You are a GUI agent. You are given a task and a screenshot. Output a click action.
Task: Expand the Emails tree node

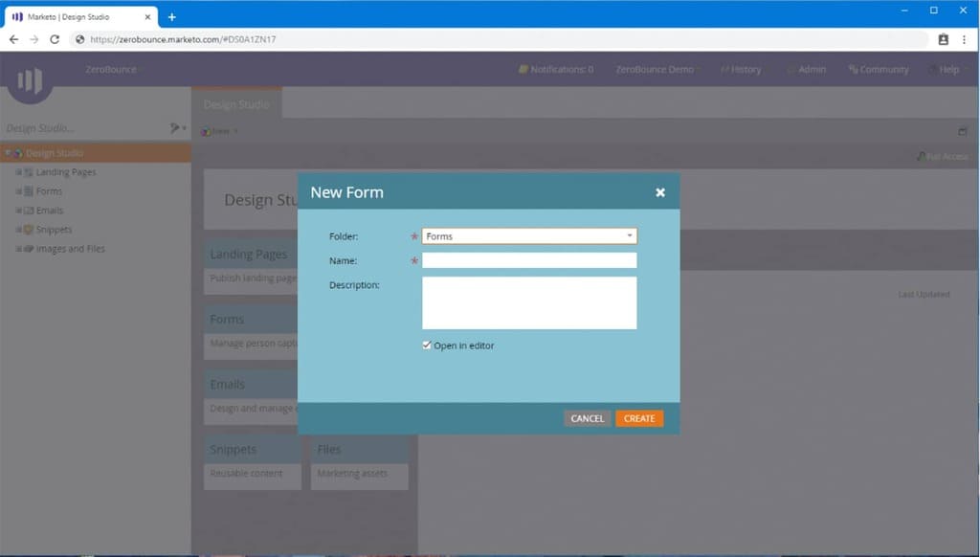(19, 211)
